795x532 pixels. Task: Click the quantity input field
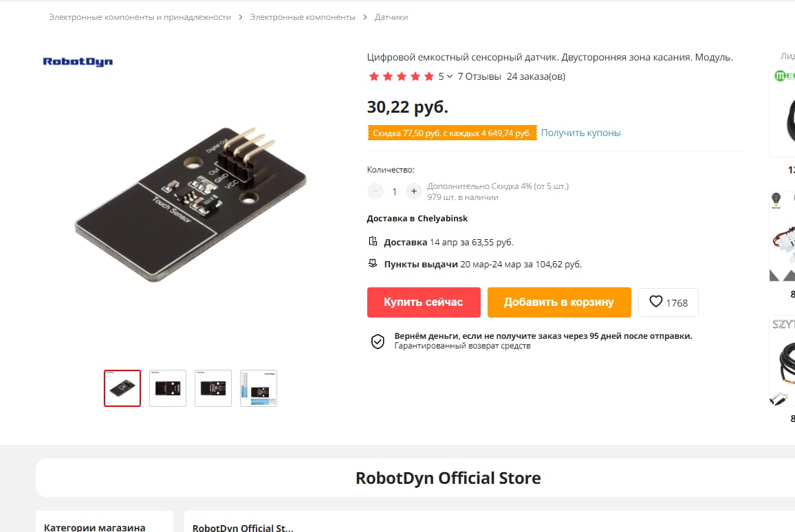tap(394, 192)
